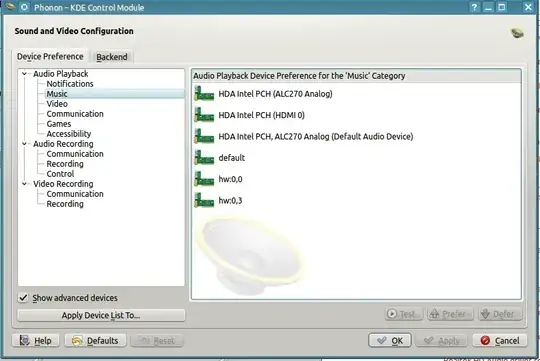Click sound card icon for HDA Intel PCH (HDMI 0)

coord(204,115)
